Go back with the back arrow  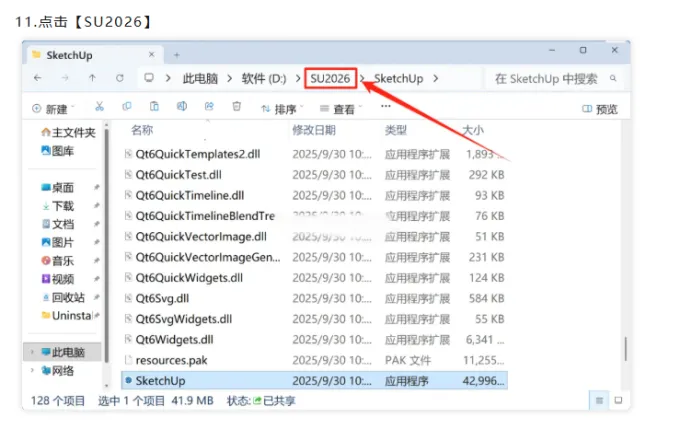(38, 78)
